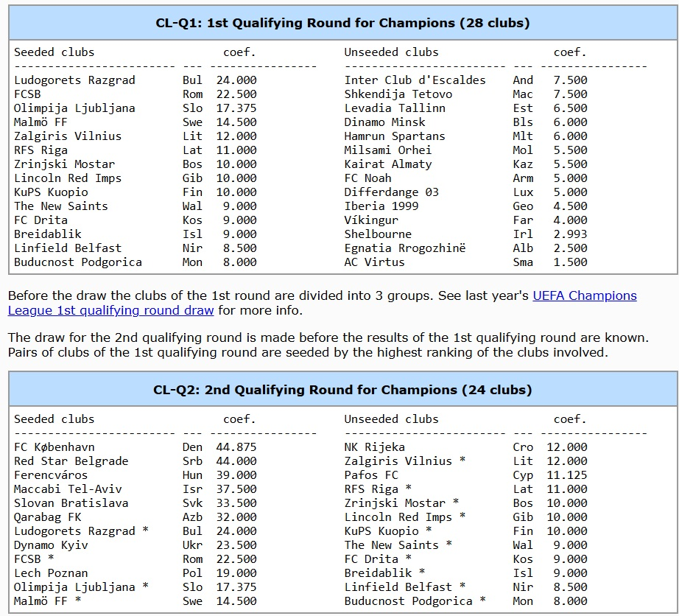Screen dimensions: 679x616
Task: Select Shelbourne in the unseeded list
Action: 378,234
